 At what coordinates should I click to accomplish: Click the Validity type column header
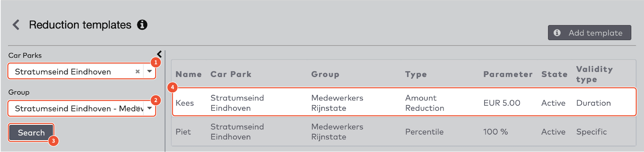pyautogui.click(x=594, y=74)
